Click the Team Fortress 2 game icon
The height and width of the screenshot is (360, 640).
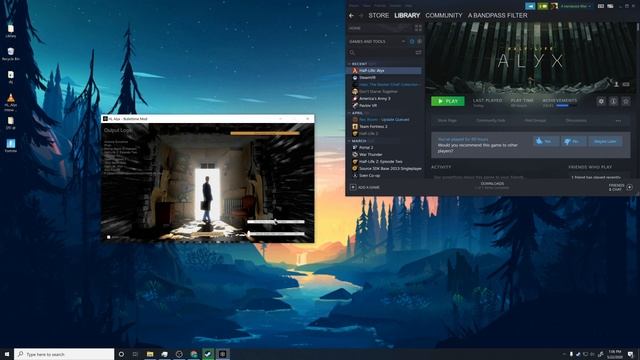(x=355, y=127)
